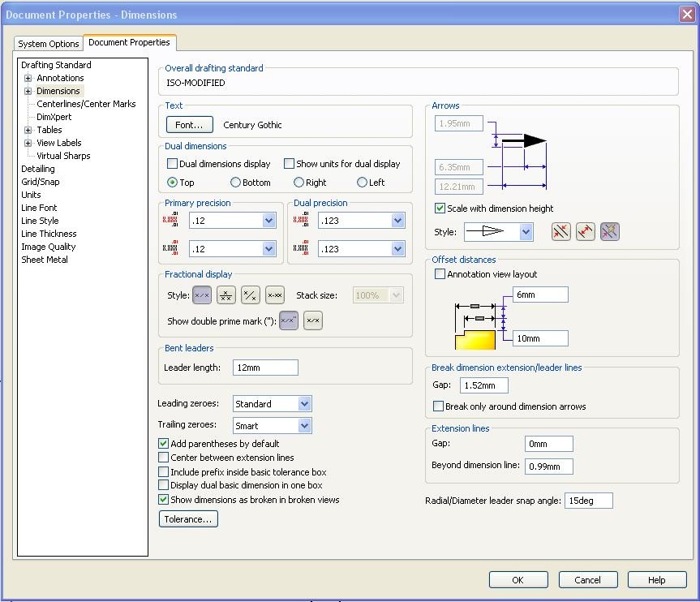Open the Leading zeroes dropdown
The height and width of the screenshot is (602, 700).
point(304,404)
